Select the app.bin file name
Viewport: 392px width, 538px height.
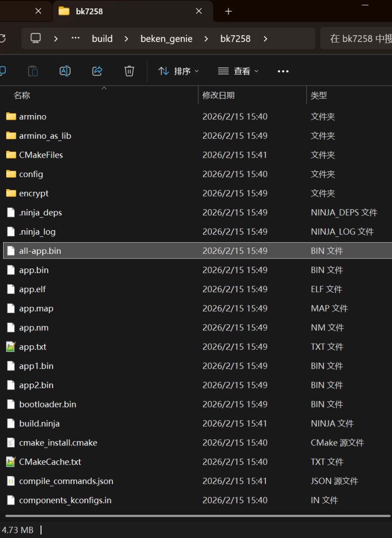pos(34,270)
